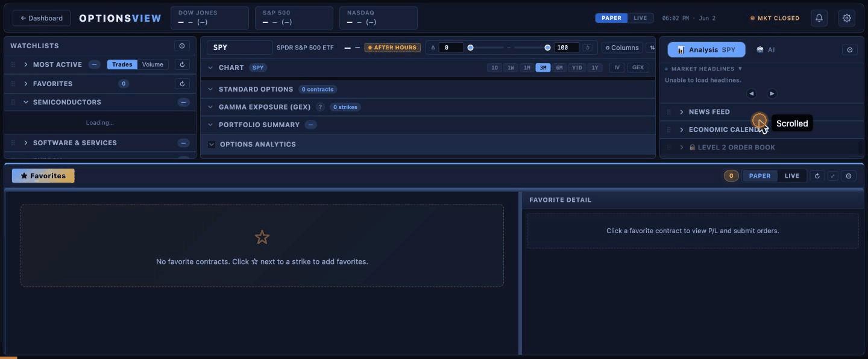868x359 pixels.
Task: Select the 1Y chart range
Action: [x=595, y=68]
